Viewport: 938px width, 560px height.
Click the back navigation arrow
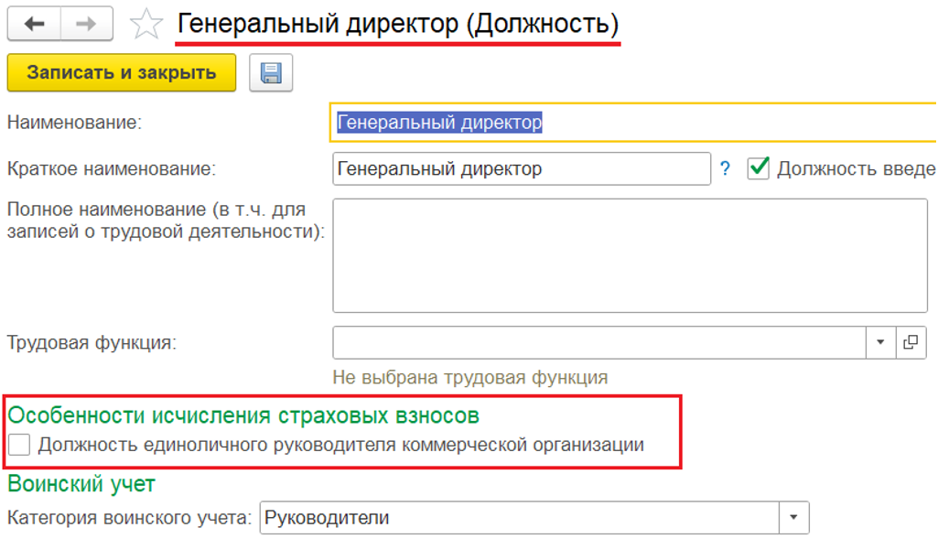pos(35,24)
